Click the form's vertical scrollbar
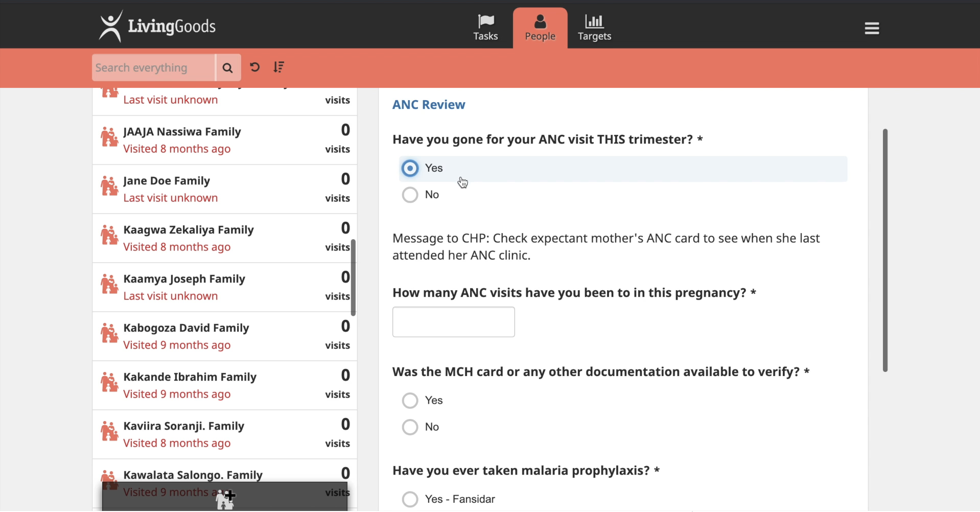 (885, 250)
